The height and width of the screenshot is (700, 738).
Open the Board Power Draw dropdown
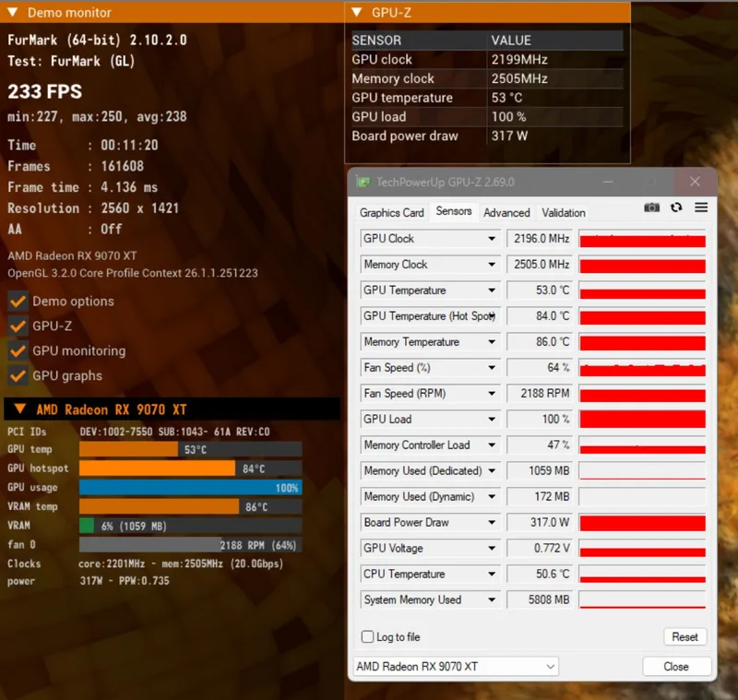492,522
